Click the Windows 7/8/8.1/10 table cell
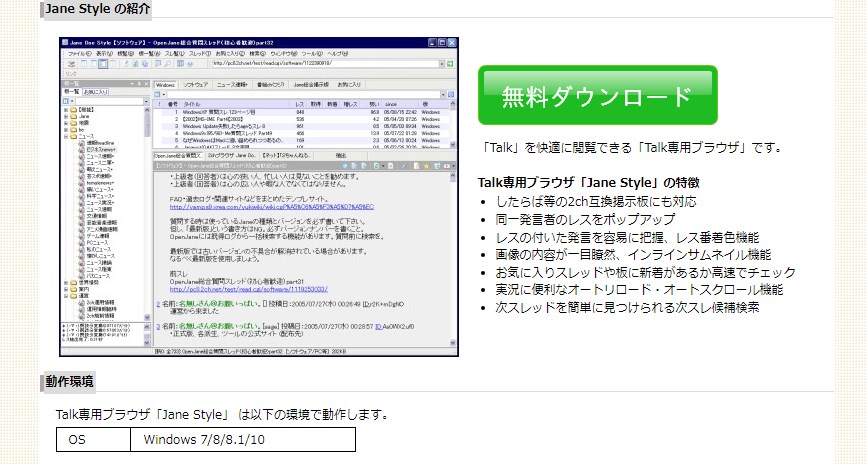The width and height of the screenshot is (867, 464). [243, 440]
